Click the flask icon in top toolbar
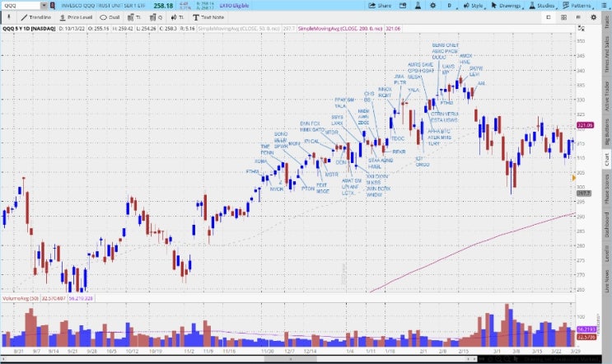The width and height of the screenshot is (612, 364). click(x=418, y=6)
